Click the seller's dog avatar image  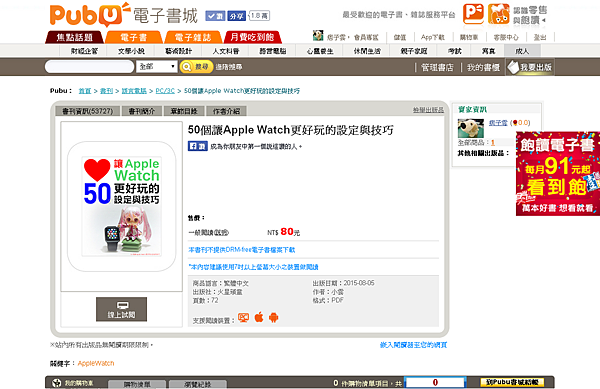click(471, 128)
